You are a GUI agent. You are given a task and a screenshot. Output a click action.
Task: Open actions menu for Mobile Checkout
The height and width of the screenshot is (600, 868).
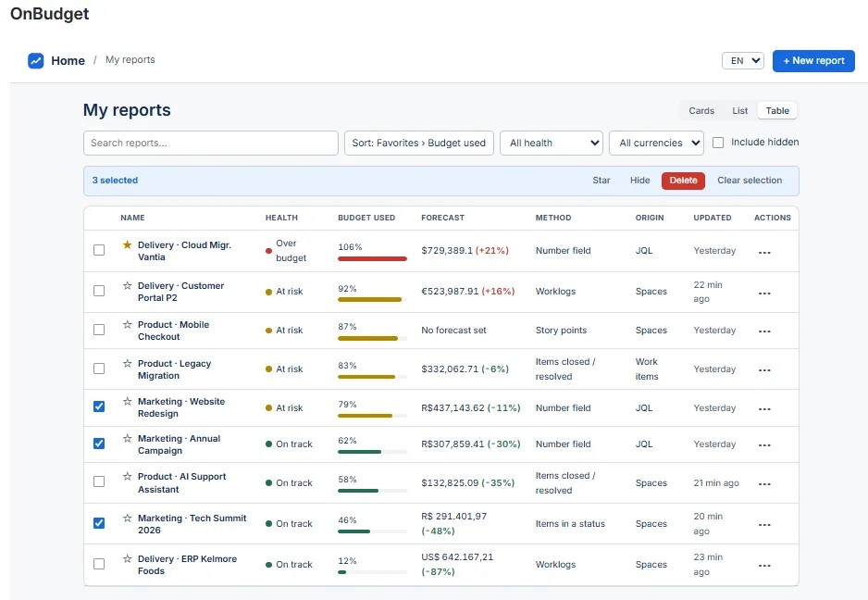pyautogui.click(x=764, y=331)
